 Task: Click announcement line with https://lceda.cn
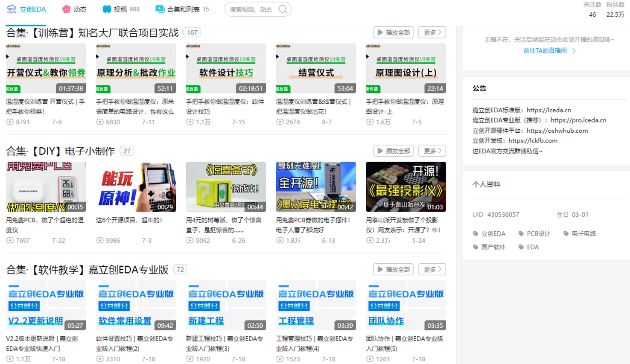[522, 110]
